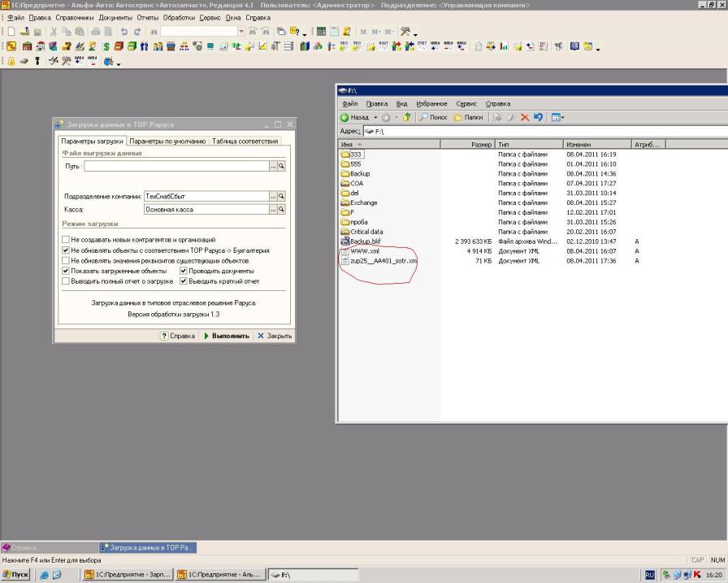Open the Exchange folder

point(359,202)
